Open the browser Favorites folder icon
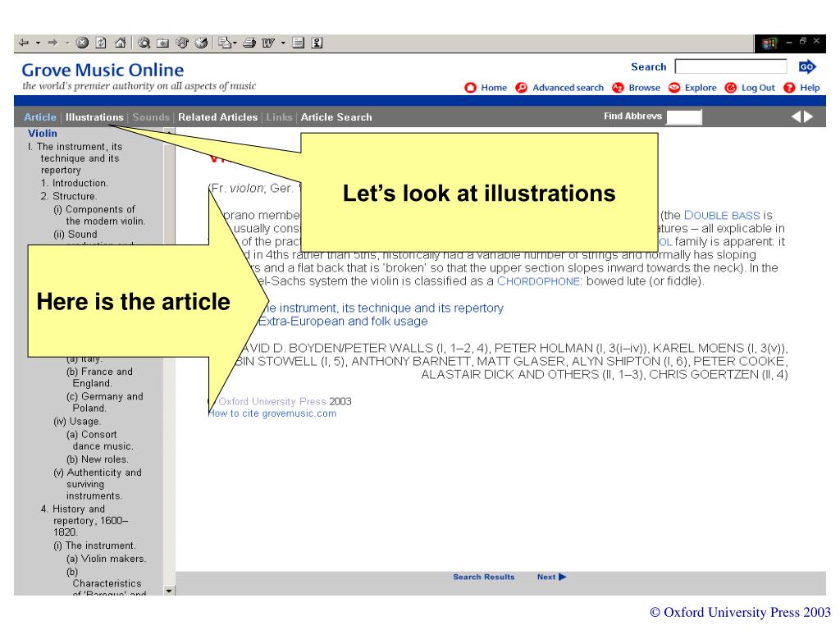The width and height of the screenshot is (840, 630). pyautogui.click(x=163, y=43)
